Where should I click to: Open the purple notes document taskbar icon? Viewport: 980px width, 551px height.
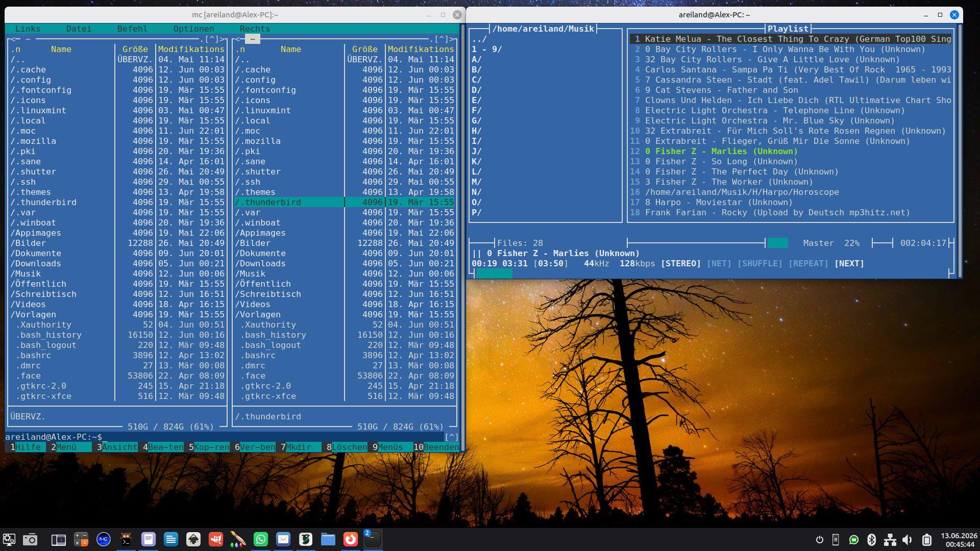tap(149, 539)
